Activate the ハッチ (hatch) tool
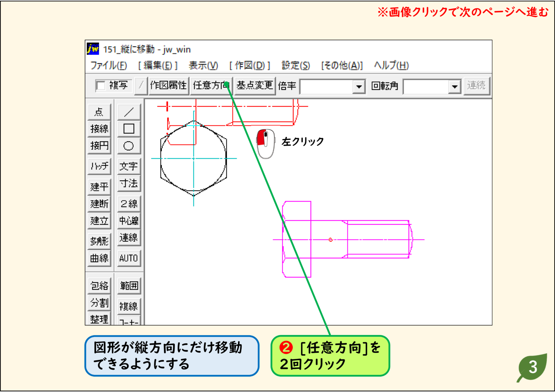 click(x=99, y=166)
